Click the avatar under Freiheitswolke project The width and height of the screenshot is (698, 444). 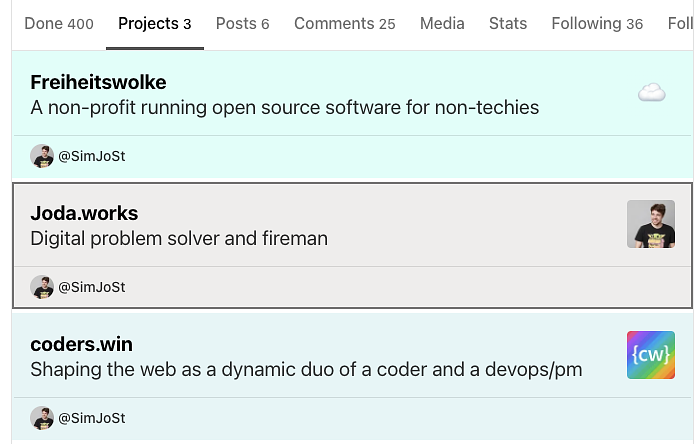click(x=42, y=156)
